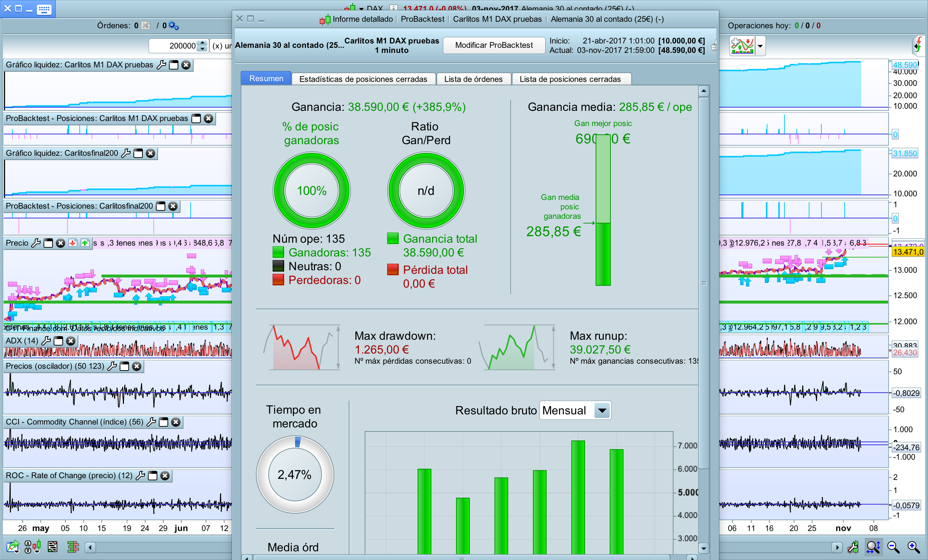Open the Mensual period dropdown
928x560 pixels.
(x=602, y=410)
